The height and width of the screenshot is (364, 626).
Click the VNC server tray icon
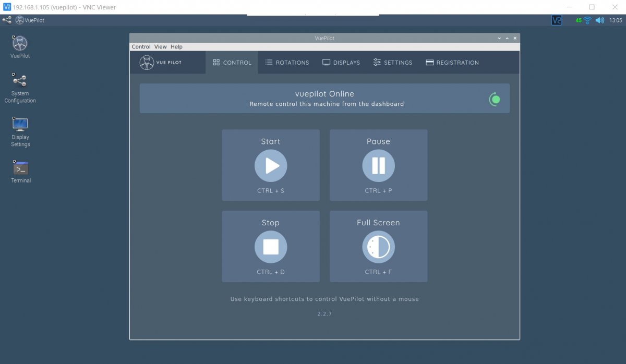557,20
